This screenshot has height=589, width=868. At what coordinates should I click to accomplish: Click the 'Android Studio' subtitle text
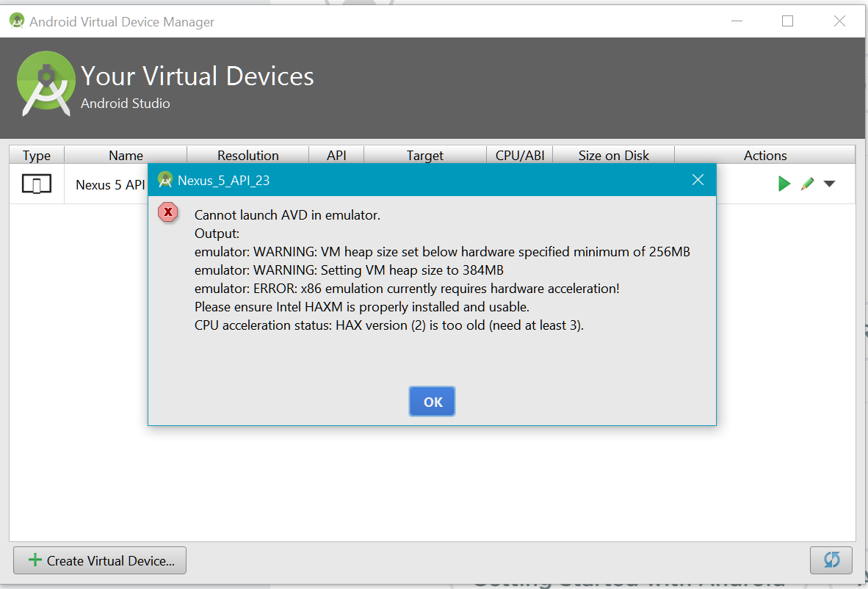pyautogui.click(x=125, y=104)
